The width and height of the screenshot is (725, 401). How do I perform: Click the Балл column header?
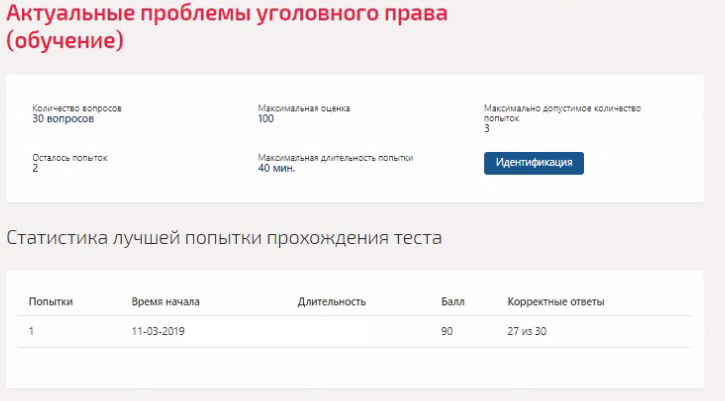(453, 302)
